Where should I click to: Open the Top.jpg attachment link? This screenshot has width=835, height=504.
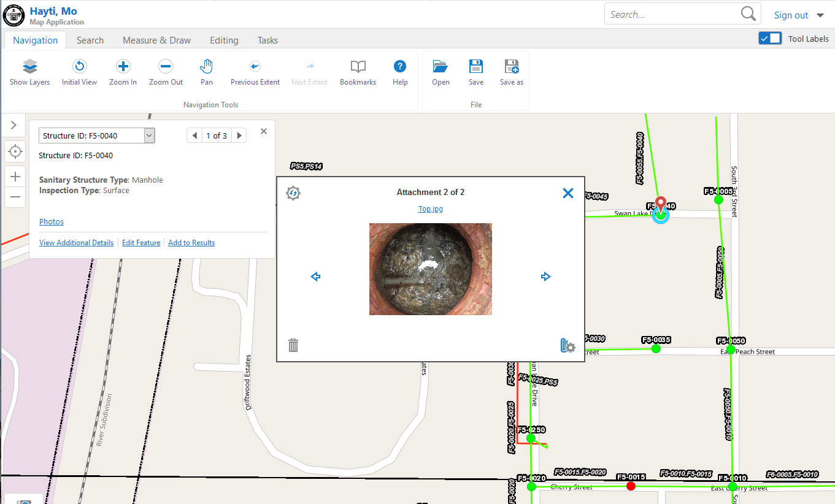(x=430, y=209)
